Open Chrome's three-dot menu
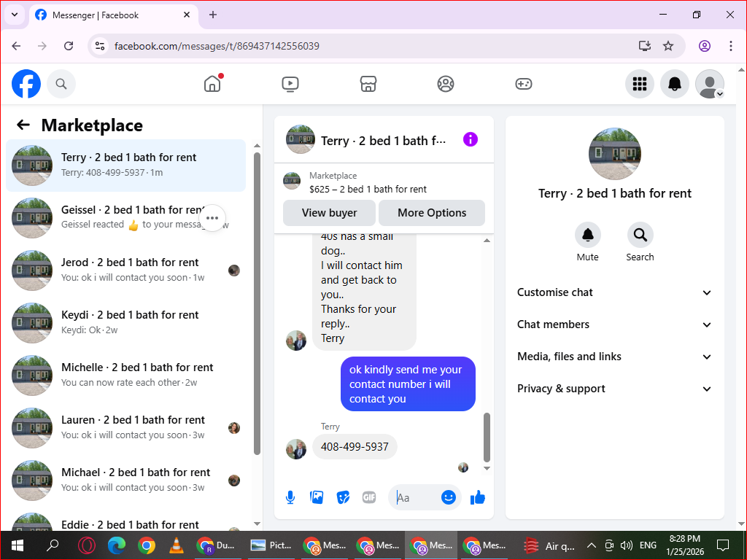747x560 pixels. (x=730, y=46)
